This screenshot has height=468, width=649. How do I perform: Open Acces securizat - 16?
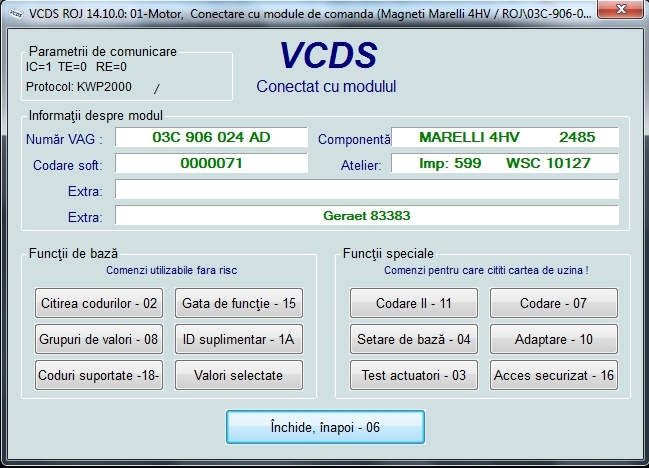click(554, 375)
